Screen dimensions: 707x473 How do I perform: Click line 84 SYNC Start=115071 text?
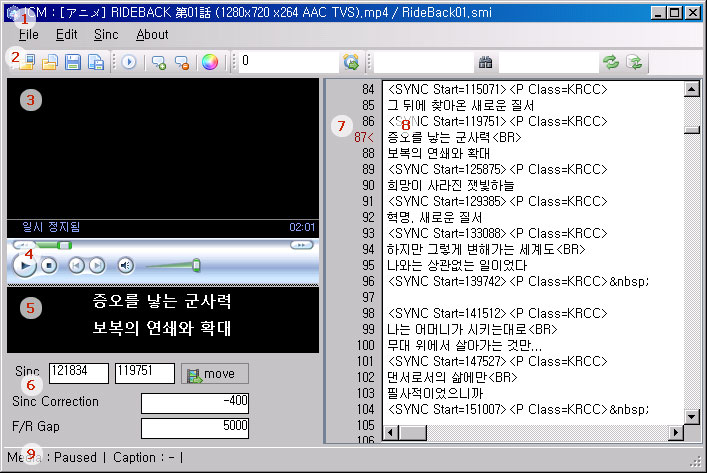click(497, 89)
